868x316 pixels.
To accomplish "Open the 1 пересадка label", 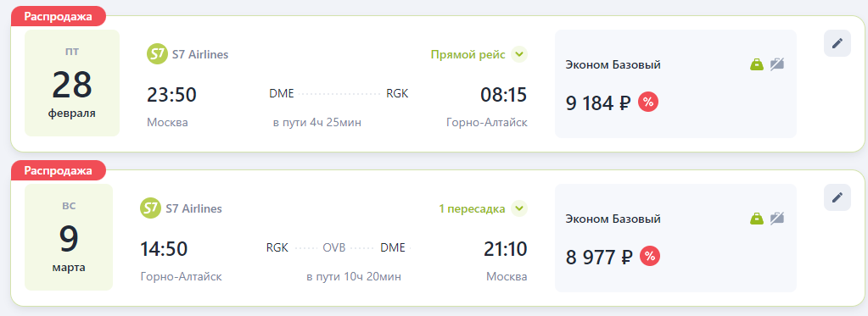I will point(472,208).
